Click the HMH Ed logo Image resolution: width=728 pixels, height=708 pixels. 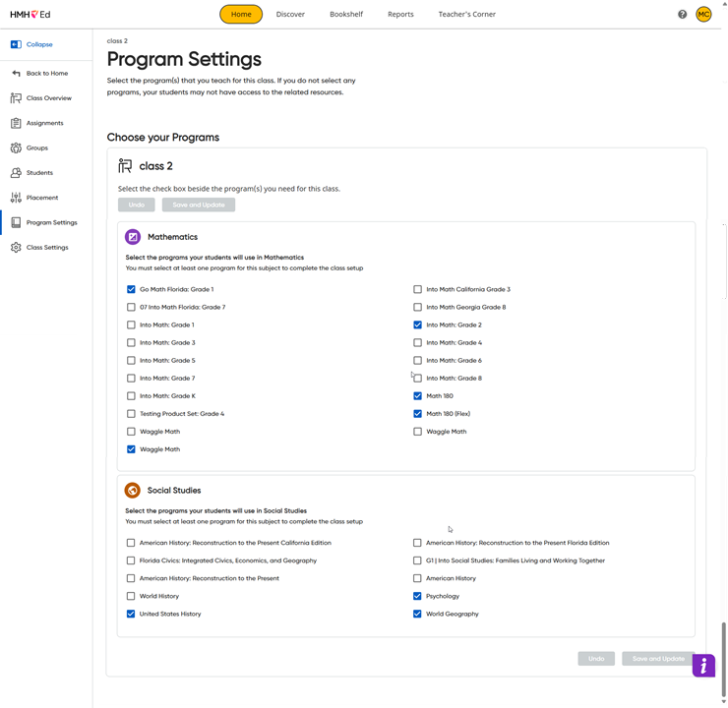30,15
